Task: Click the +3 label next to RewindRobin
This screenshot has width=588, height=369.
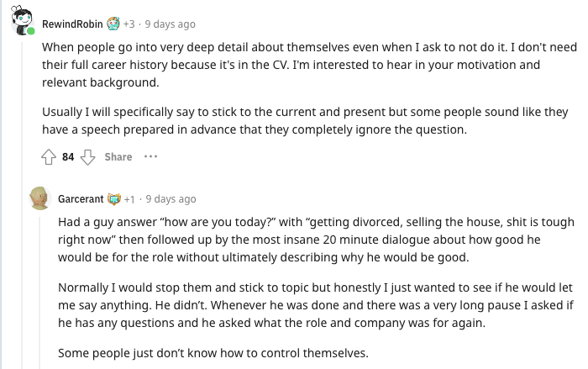Action: [129, 24]
